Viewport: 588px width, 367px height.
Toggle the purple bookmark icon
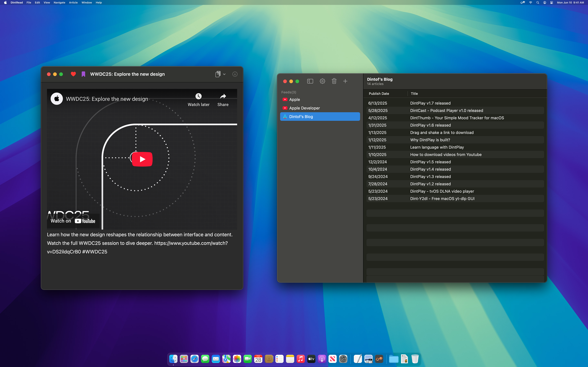(83, 74)
